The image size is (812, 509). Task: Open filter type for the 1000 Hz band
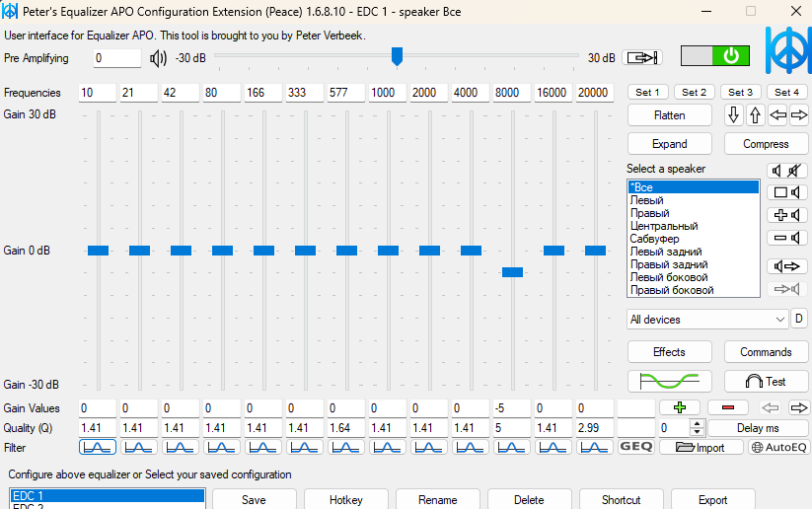click(388, 448)
